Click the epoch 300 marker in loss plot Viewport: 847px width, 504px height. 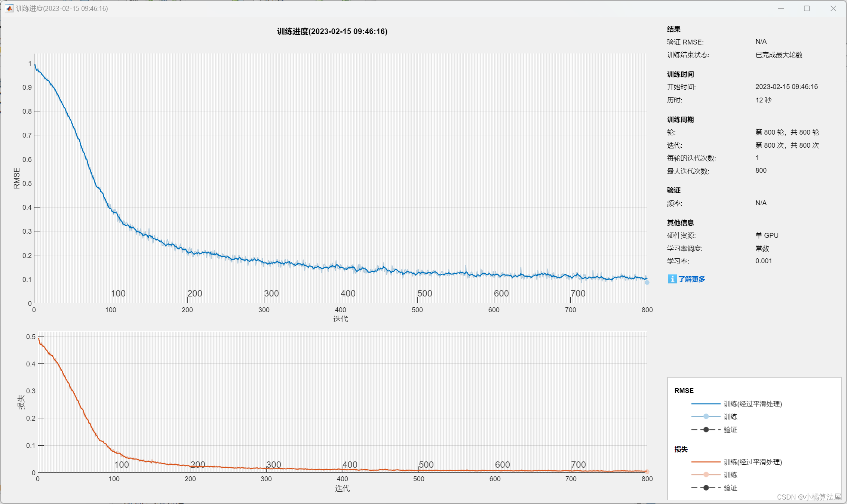[274, 464]
